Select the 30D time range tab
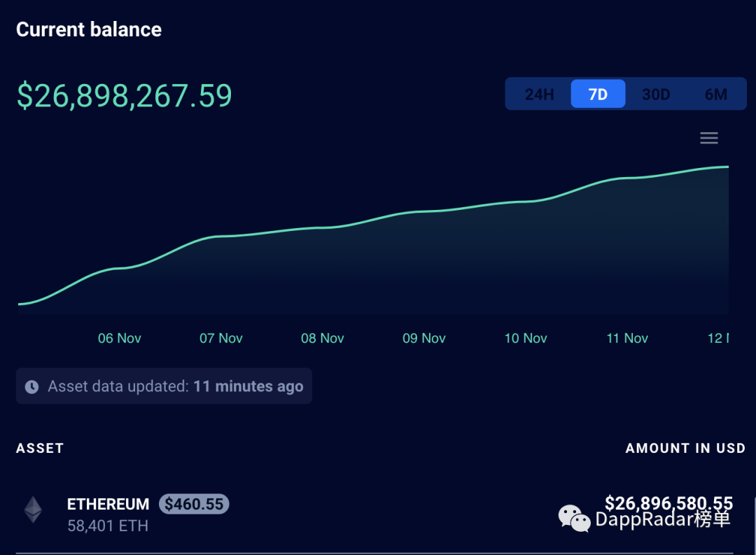The image size is (756, 555). click(x=656, y=94)
